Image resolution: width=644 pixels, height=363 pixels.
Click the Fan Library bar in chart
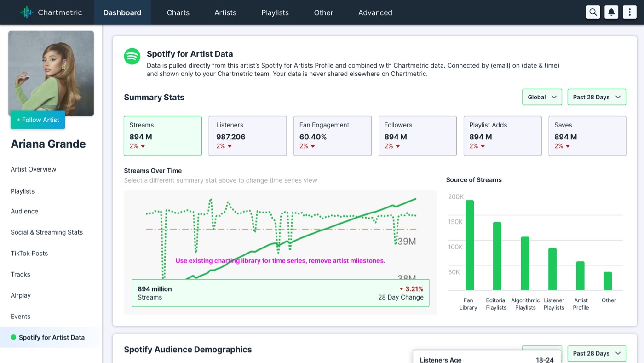[470, 245]
